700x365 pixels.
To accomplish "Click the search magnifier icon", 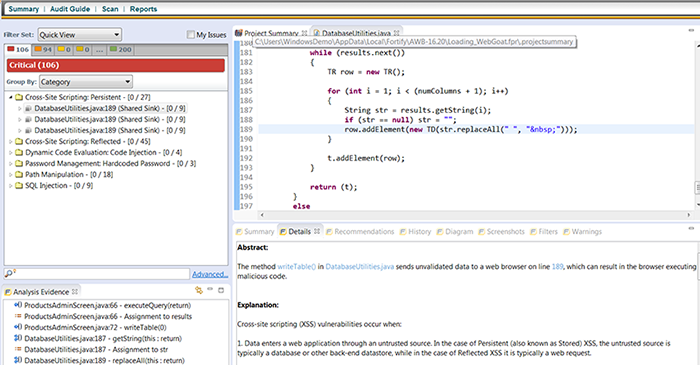I will [x=9, y=274].
